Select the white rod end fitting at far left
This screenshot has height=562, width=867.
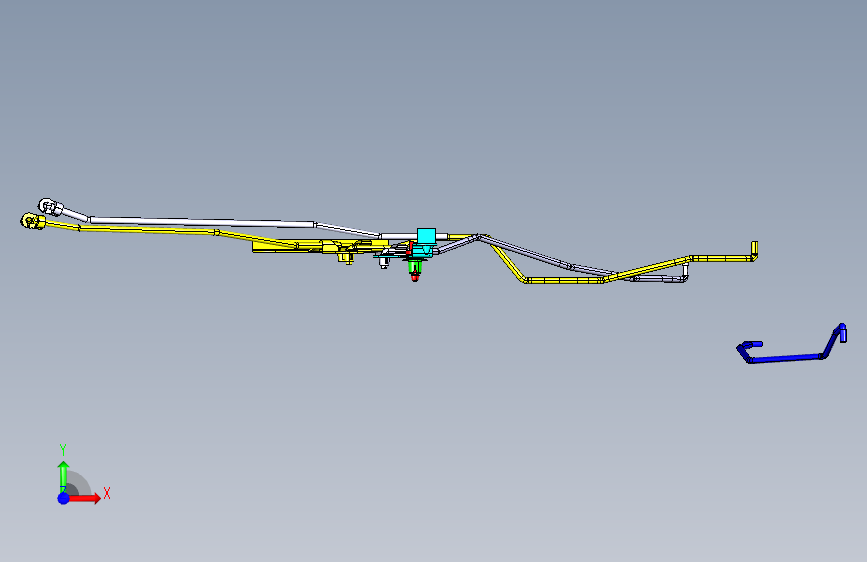point(51,207)
